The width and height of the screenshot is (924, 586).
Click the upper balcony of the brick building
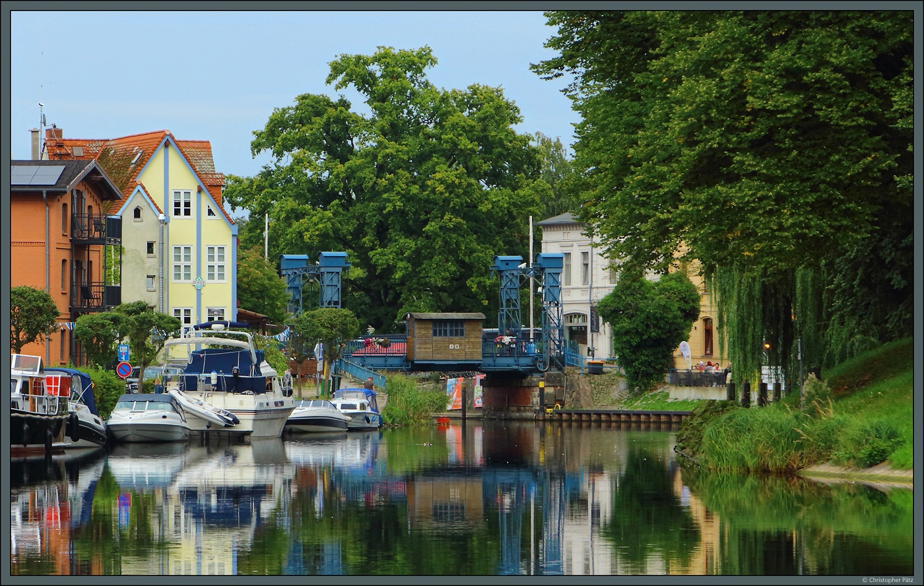[96, 228]
